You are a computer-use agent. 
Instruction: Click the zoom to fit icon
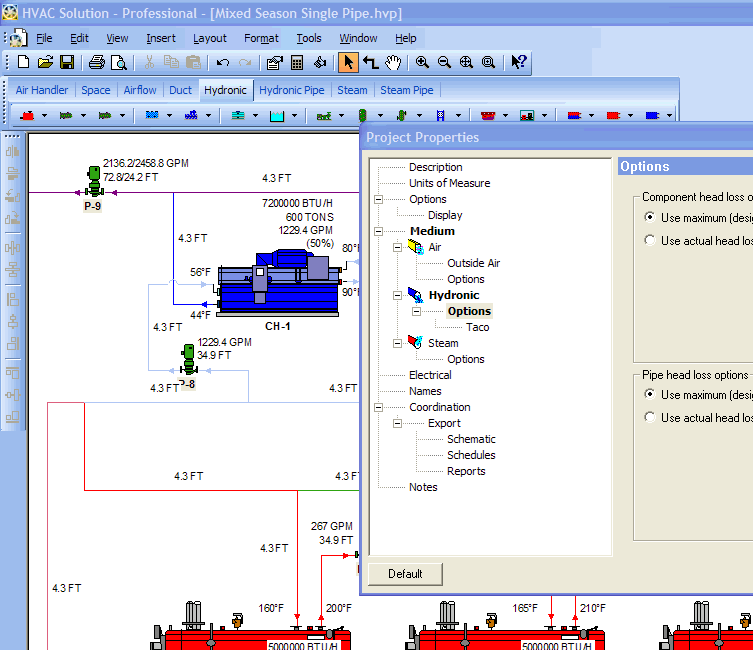point(466,62)
